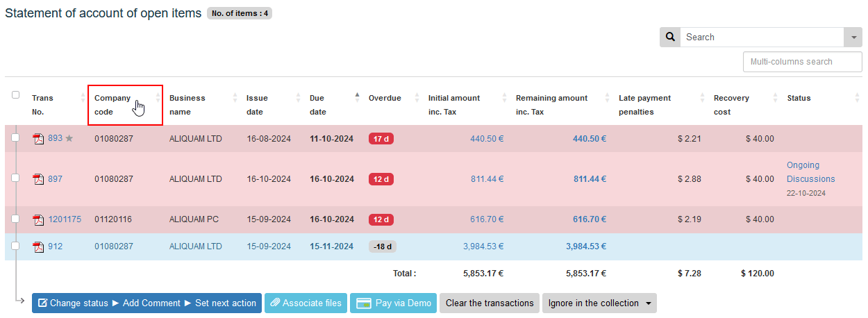Toggle the select-all checkbox in header

point(15,95)
